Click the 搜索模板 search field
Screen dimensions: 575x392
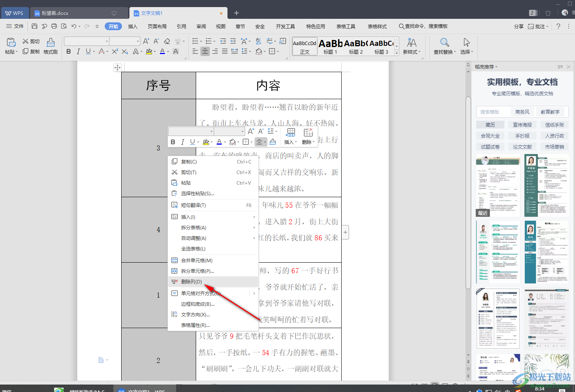493,112
